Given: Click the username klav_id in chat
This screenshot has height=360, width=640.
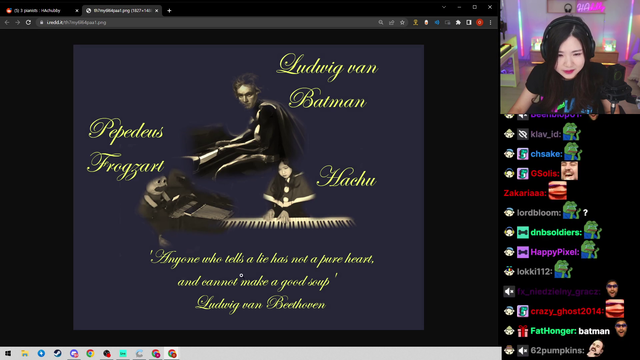Looking at the screenshot, I should point(545,134).
